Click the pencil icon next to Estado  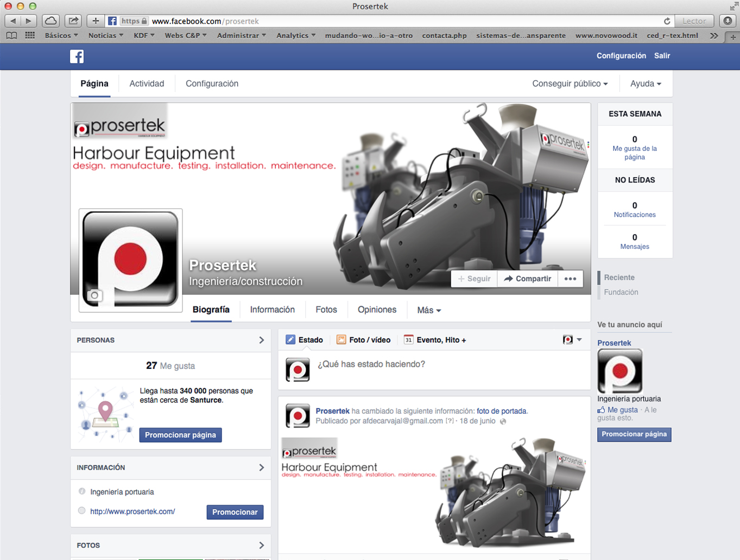(x=290, y=339)
